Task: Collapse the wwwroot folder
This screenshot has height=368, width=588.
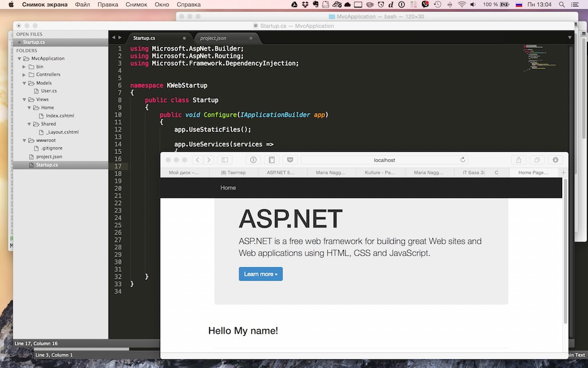Action: point(24,140)
